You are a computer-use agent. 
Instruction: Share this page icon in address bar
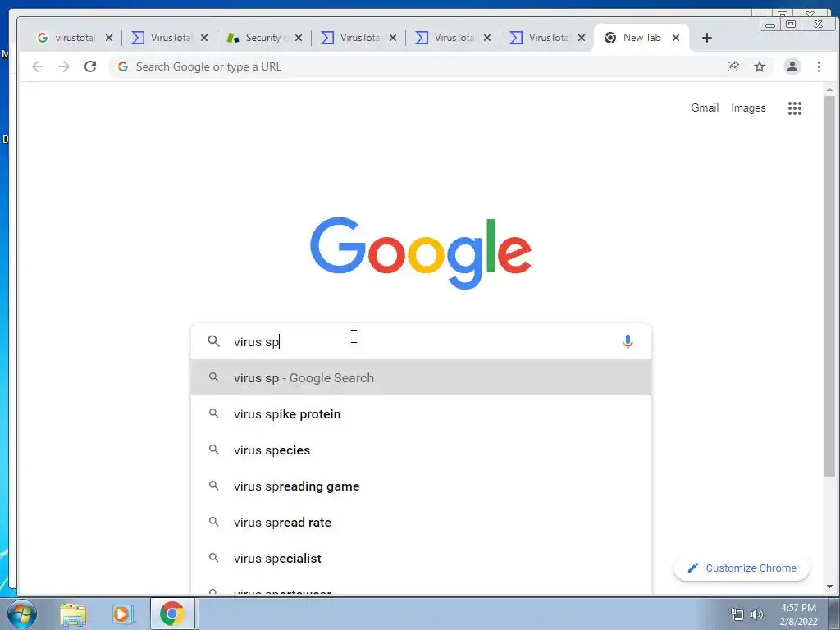733,66
